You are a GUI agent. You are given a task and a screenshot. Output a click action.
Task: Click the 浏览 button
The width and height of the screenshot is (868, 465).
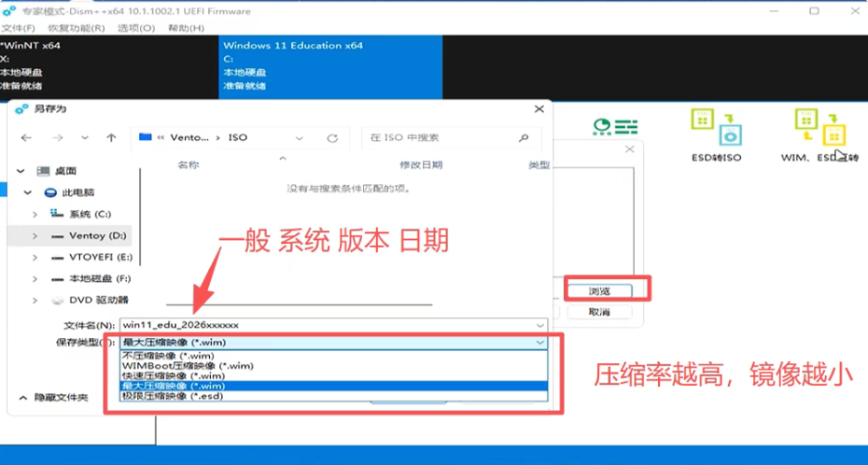599,291
